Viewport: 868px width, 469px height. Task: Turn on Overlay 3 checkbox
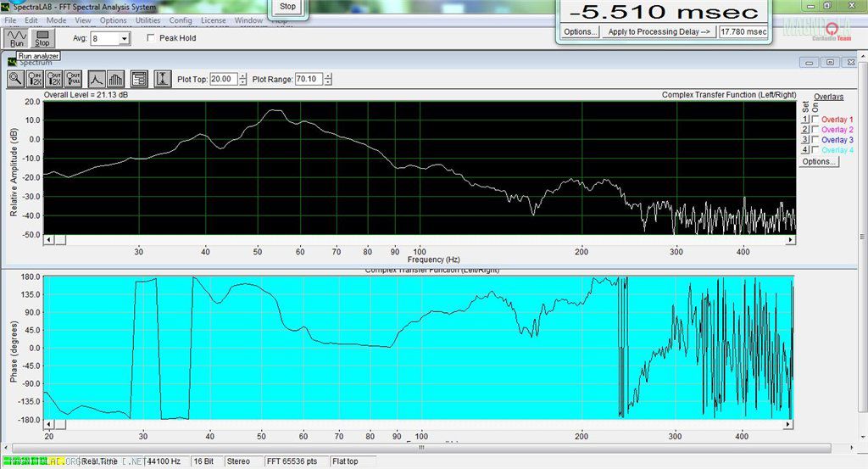coord(815,140)
